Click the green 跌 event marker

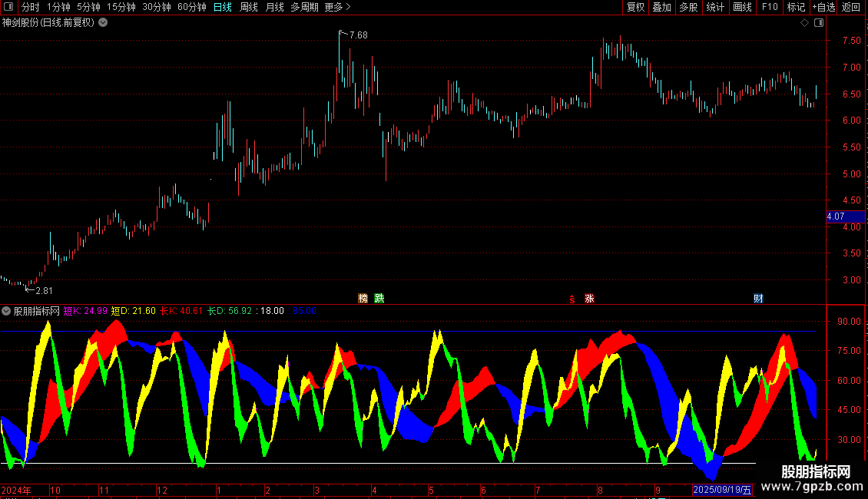379,298
